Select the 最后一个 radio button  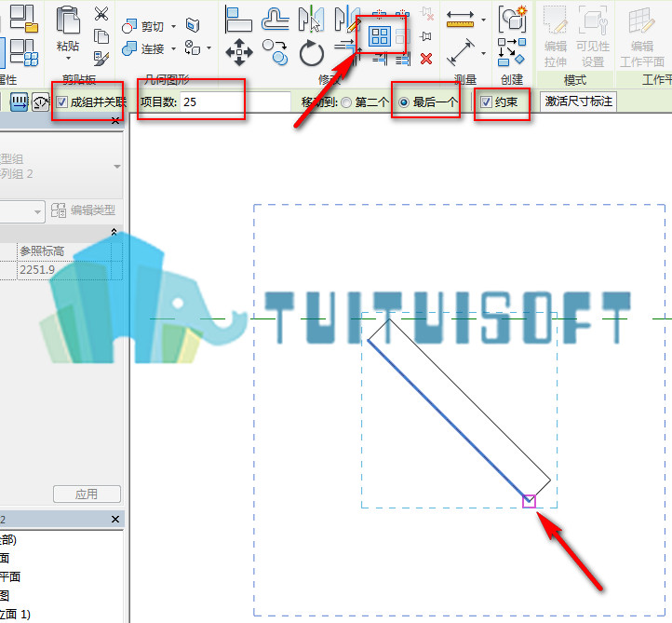(x=403, y=102)
